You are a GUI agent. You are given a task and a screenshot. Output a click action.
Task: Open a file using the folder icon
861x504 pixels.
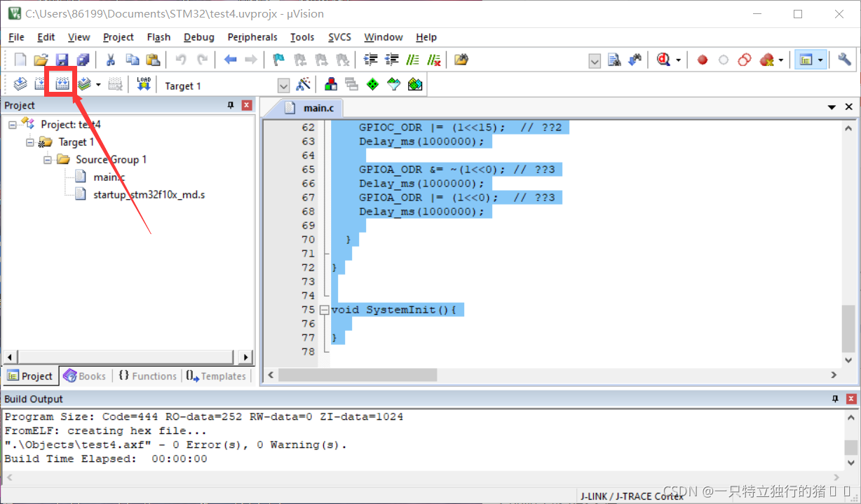tap(41, 60)
